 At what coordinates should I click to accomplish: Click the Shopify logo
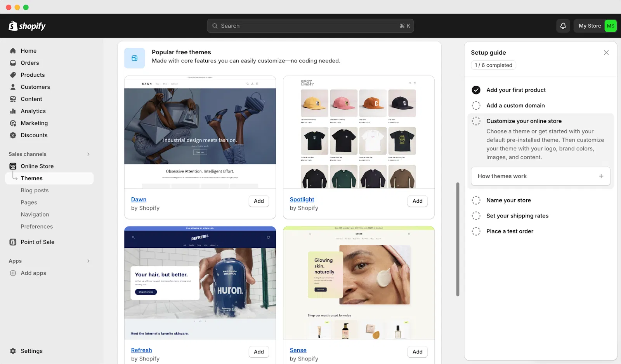(x=27, y=26)
